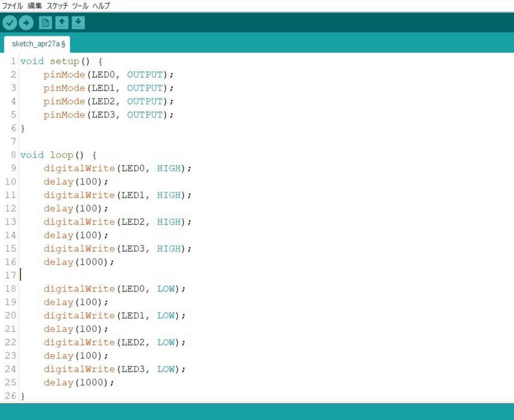Create a new sketch with New icon
This screenshot has width=514, height=420.
[45, 23]
